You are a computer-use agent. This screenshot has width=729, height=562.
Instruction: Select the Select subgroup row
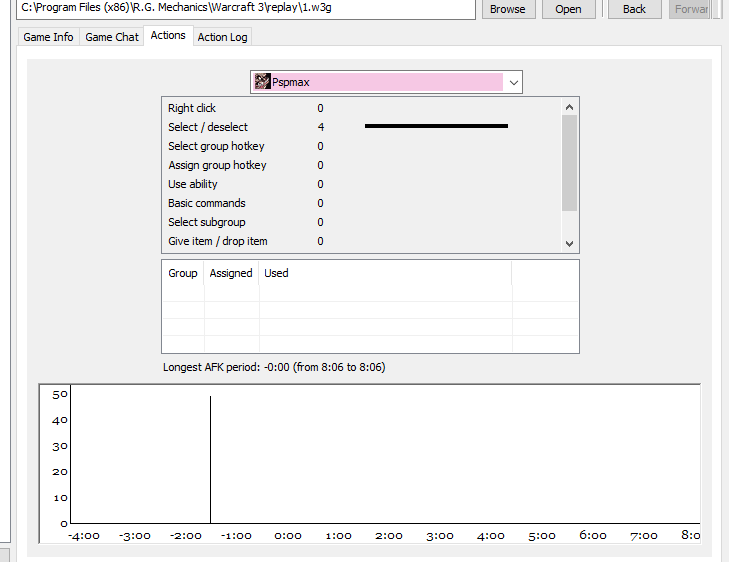coord(361,222)
